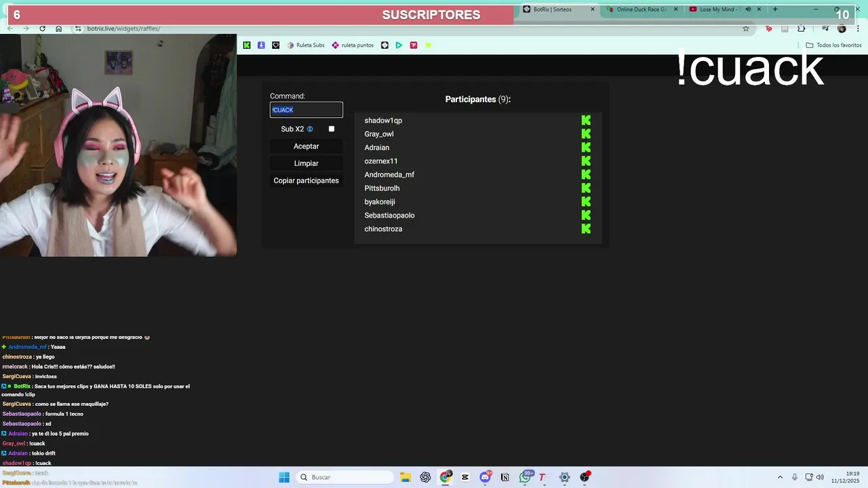Image resolution: width=868 pixels, height=488 pixels.
Task: Switch to the Online Duck Race tab
Action: (x=642, y=9)
